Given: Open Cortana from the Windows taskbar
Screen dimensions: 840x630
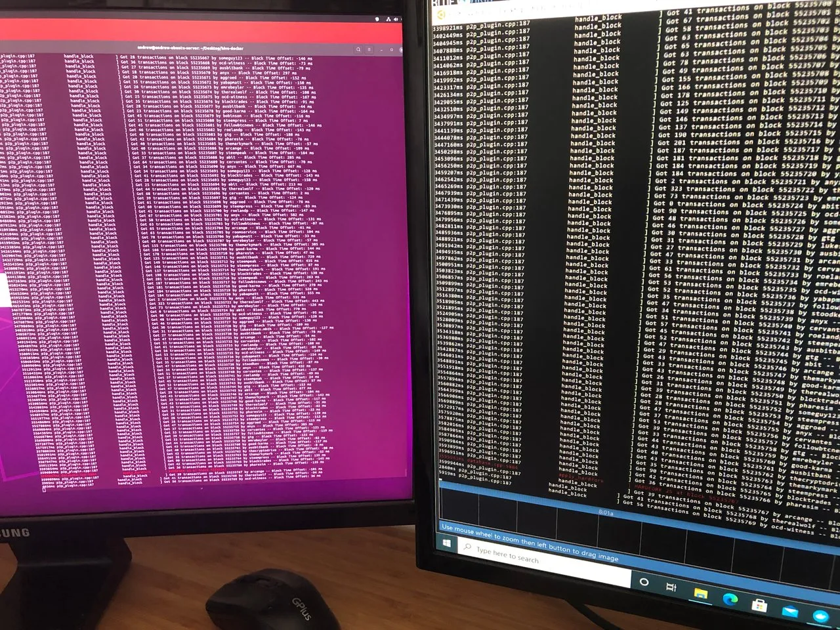Looking at the screenshot, I should (644, 582).
